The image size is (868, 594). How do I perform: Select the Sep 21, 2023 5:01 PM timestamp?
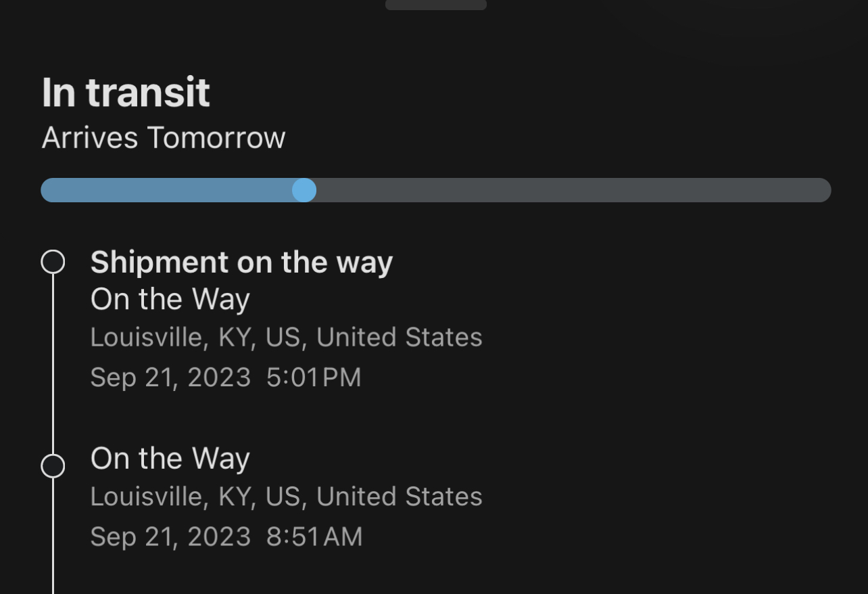226,377
